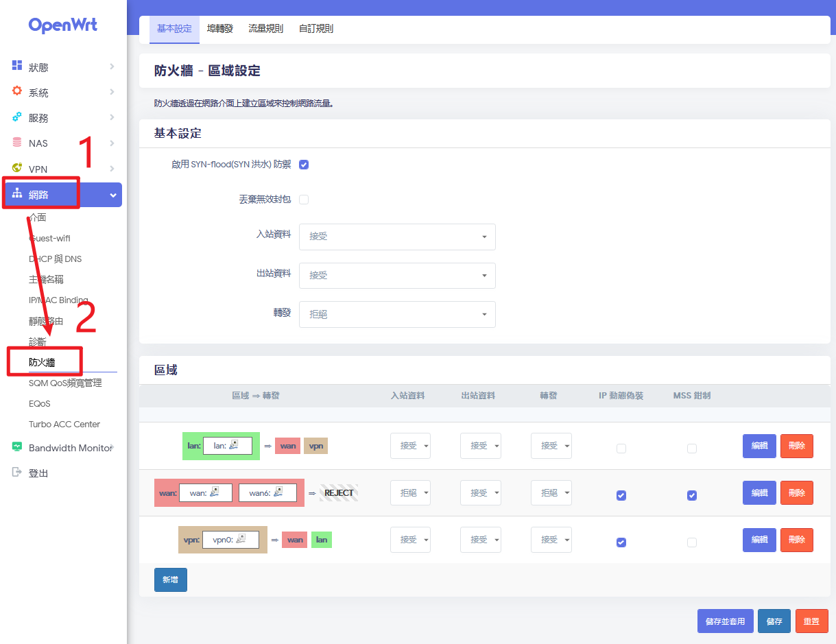
Task: Click the 登出 logout icon
Action: [x=17, y=473]
